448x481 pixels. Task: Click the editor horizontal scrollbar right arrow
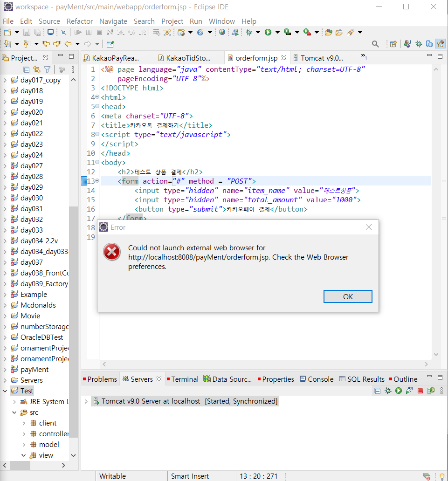(426, 364)
